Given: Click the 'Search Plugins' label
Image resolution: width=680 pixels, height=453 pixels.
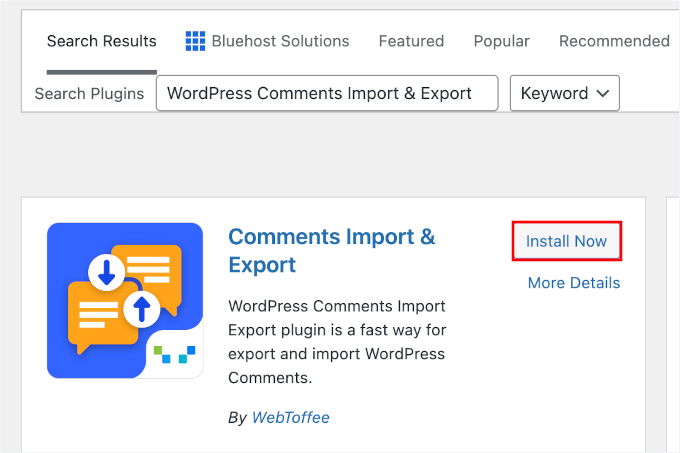Looking at the screenshot, I should (89, 94).
